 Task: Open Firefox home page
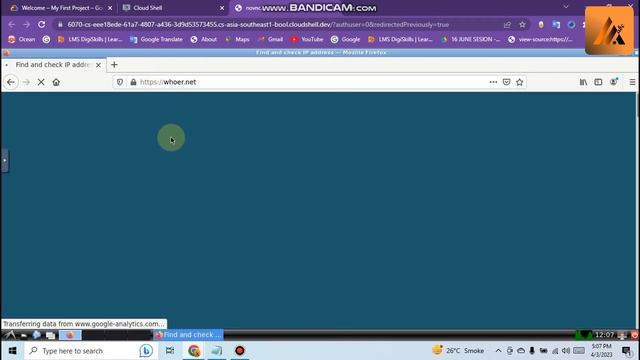pos(56,82)
